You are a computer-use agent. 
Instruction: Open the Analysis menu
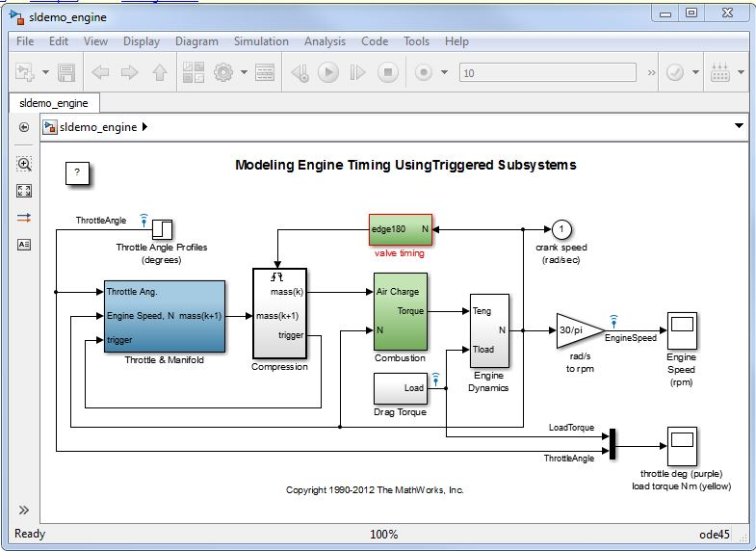(325, 41)
